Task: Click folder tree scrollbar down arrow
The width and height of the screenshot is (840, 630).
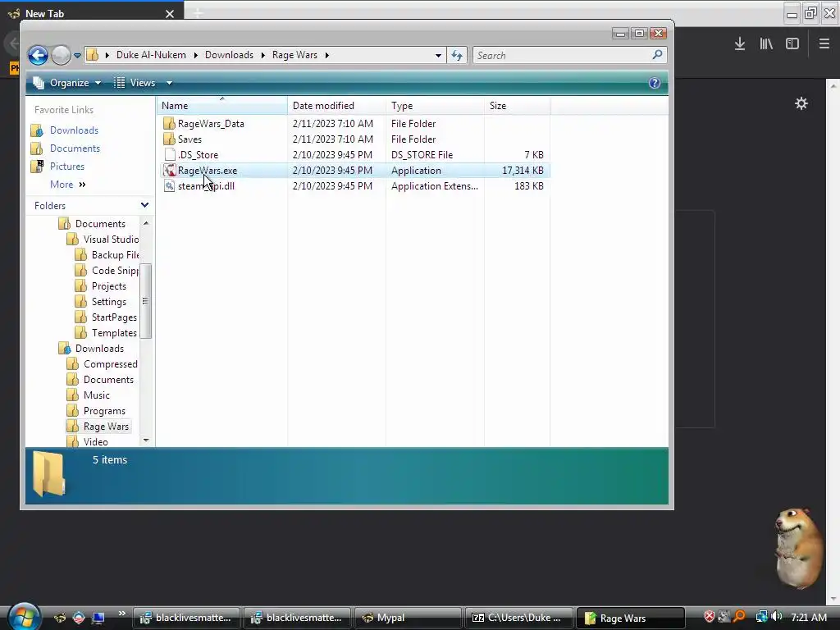Action: point(146,441)
